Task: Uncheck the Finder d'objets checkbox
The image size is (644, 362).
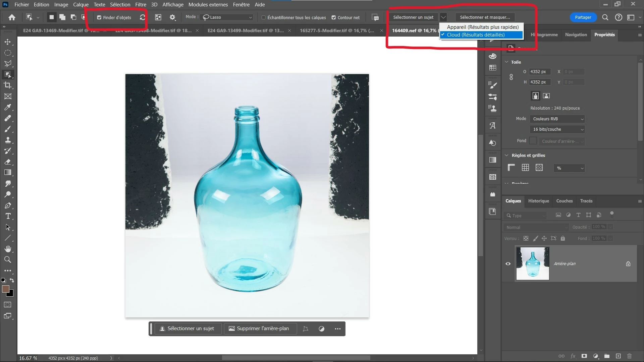Action: click(99, 17)
